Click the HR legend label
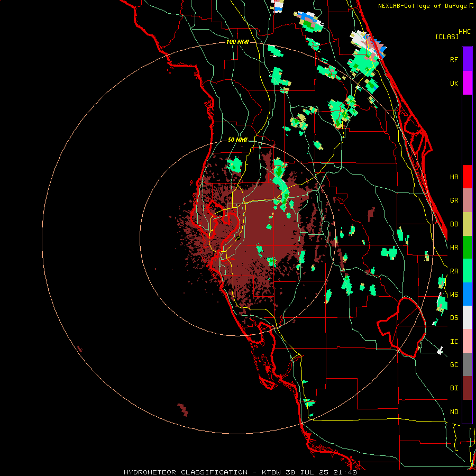 pos(454,248)
